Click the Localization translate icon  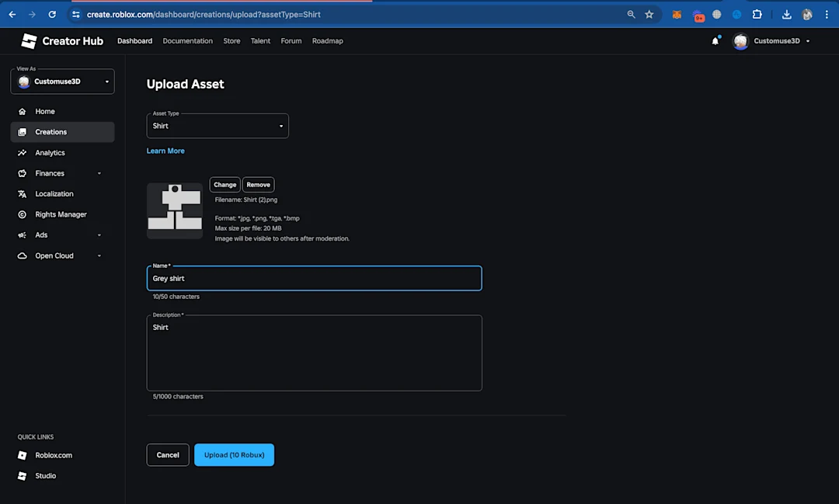pyautogui.click(x=22, y=193)
